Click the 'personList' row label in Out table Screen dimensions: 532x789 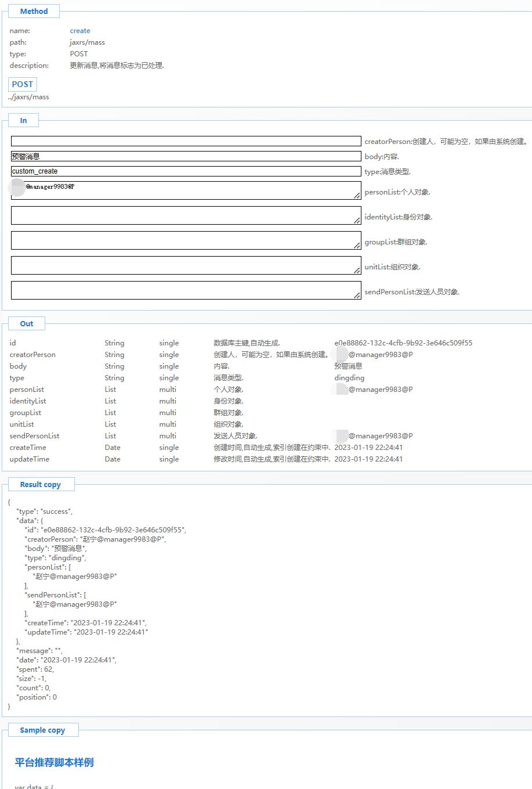point(27,390)
